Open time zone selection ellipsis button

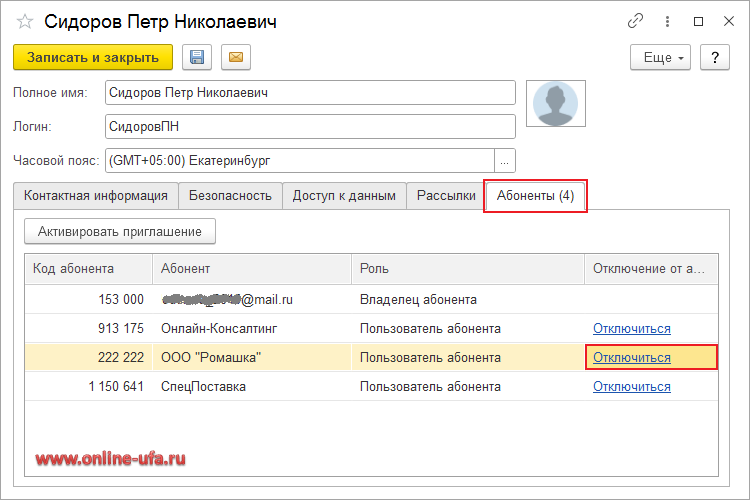505,160
